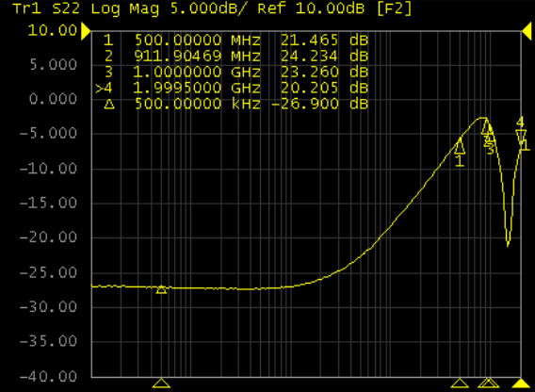Image resolution: width=535 pixels, height=392 pixels.
Task: Click the reference position triangle on right edge
Action: [527, 31]
